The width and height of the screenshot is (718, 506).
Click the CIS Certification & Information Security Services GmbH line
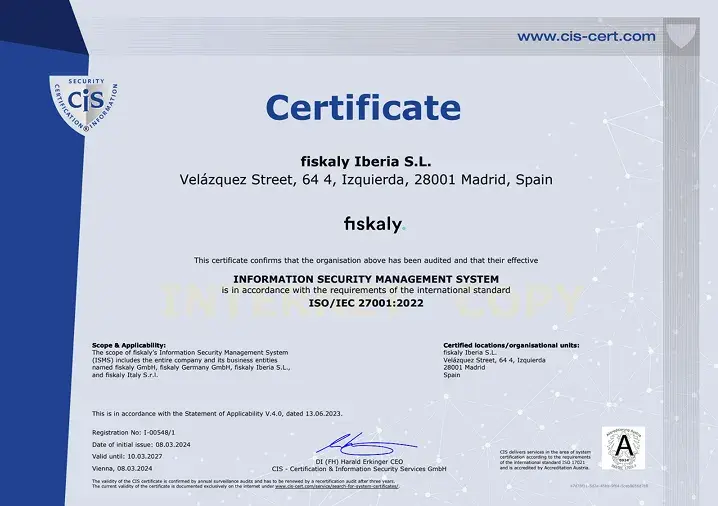tap(359, 468)
